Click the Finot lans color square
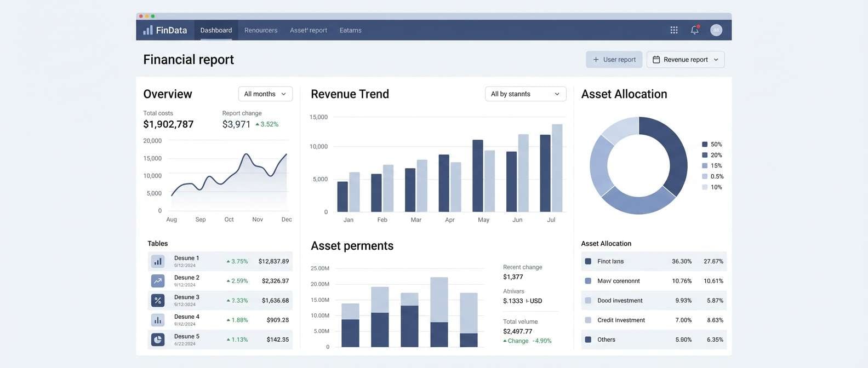Image resolution: width=868 pixels, height=368 pixels. (588, 261)
